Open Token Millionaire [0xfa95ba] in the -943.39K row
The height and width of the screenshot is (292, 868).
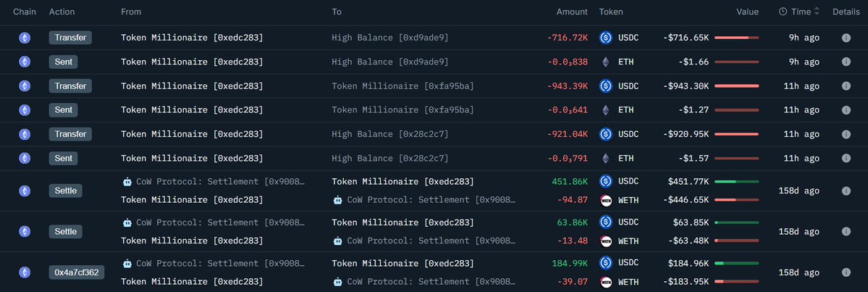pyautogui.click(x=403, y=86)
